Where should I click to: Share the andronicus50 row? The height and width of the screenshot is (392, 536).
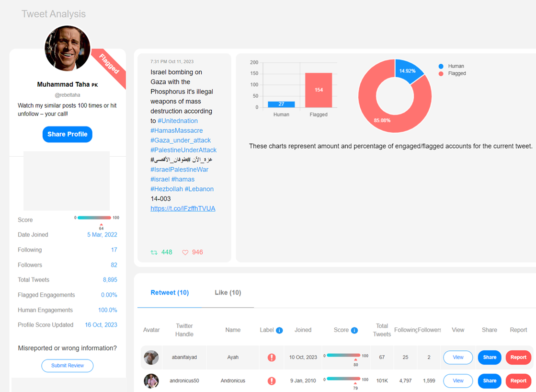click(x=490, y=380)
